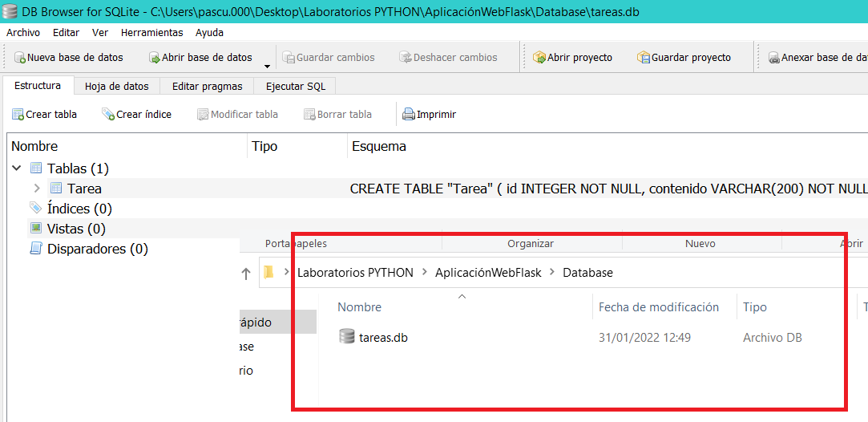This screenshot has width=868, height=422.
Task: Select the Índices (0) tree item
Action: [79, 209]
